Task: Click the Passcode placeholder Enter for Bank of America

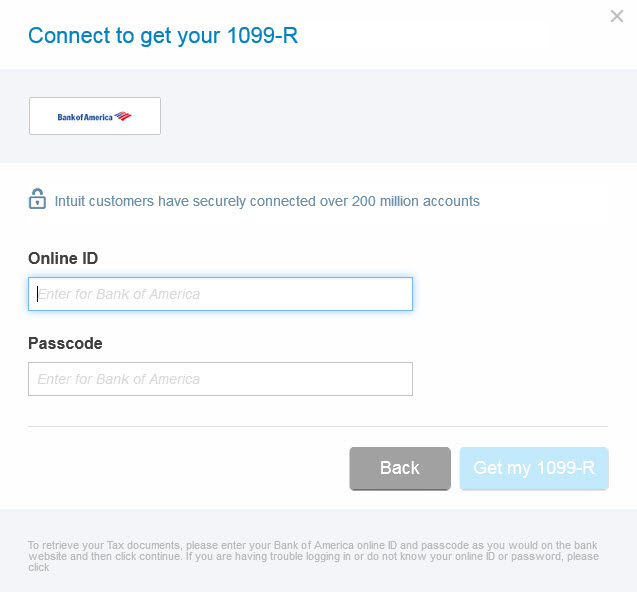Action: 119,379
